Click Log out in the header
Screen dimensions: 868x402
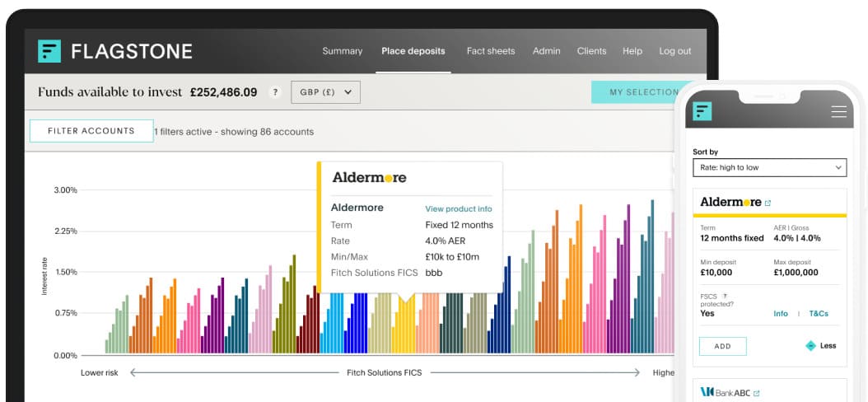pyautogui.click(x=674, y=51)
